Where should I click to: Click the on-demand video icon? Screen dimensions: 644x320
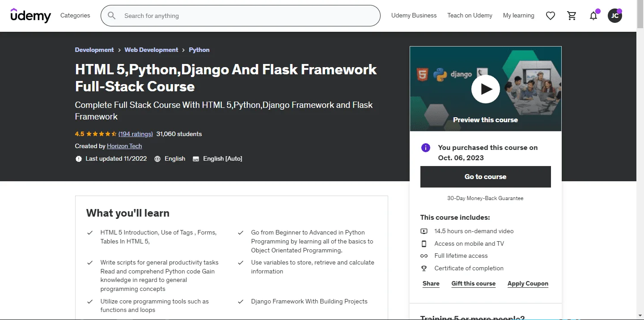[x=424, y=231]
